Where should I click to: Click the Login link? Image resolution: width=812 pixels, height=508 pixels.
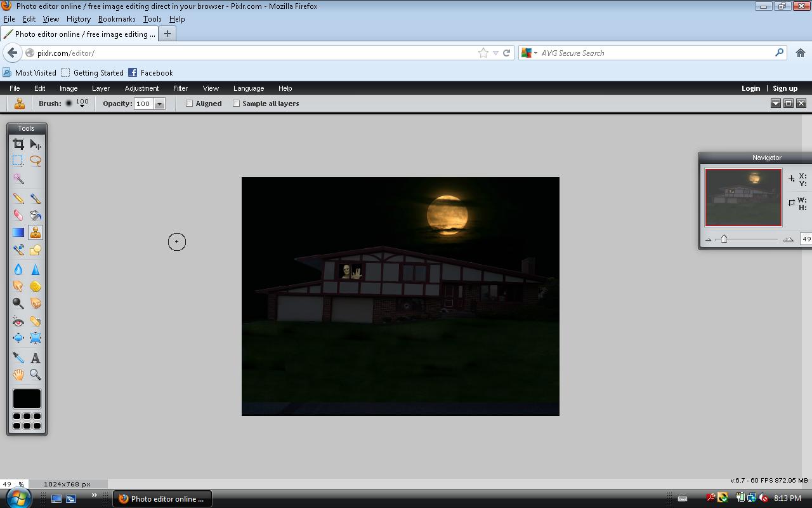(750, 88)
